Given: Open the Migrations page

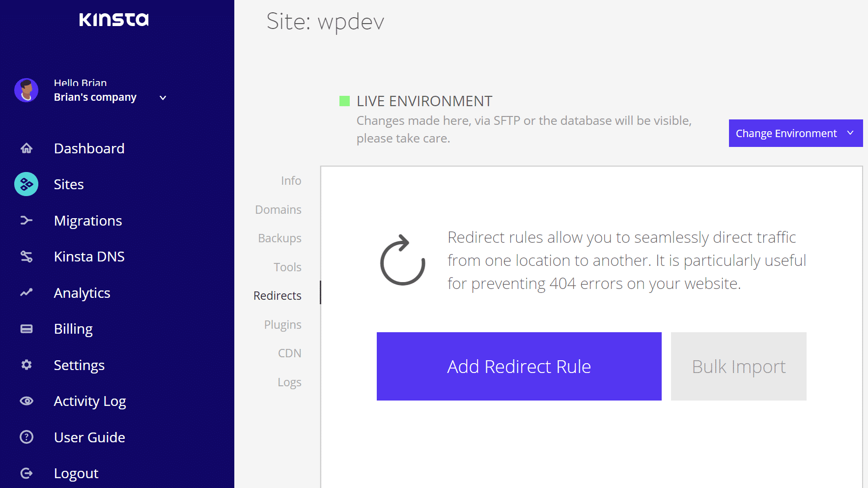Looking at the screenshot, I should (88, 221).
